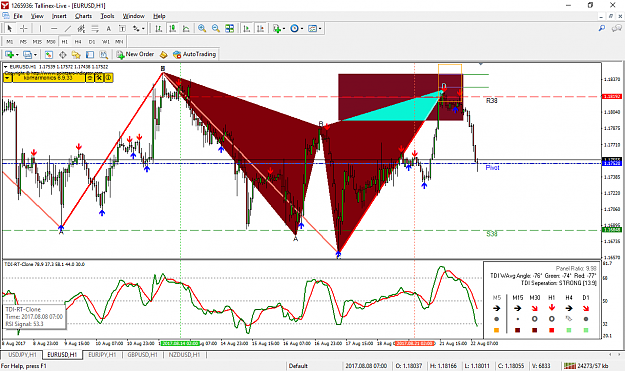Toggle Chart Shift button
This screenshot has height=371, width=625.
pyautogui.click(x=260, y=28)
